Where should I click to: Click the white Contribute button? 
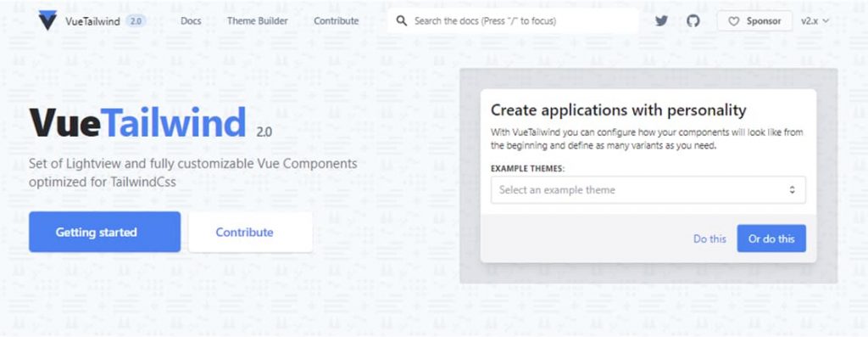250,232
